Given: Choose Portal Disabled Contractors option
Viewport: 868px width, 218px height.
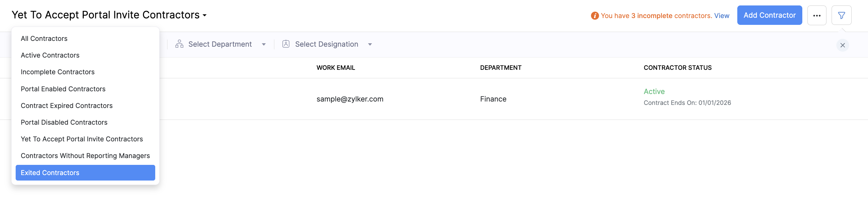Looking at the screenshot, I should pyautogui.click(x=64, y=122).
